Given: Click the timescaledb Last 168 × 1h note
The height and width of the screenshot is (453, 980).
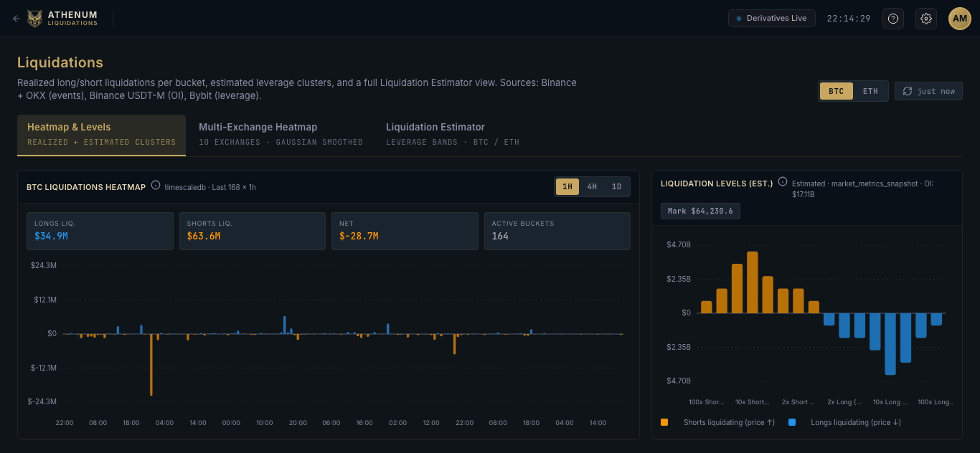Looking at the screenshot, I should [210, 187].
